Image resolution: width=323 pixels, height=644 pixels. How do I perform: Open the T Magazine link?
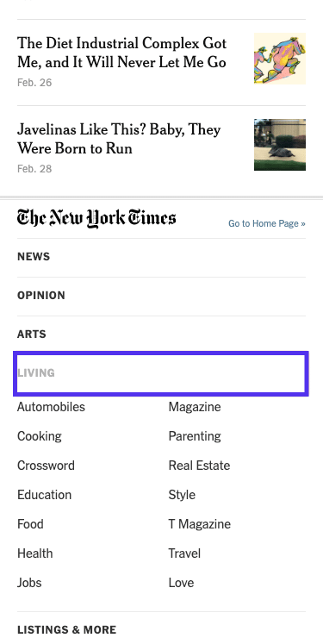coord(200,524)
